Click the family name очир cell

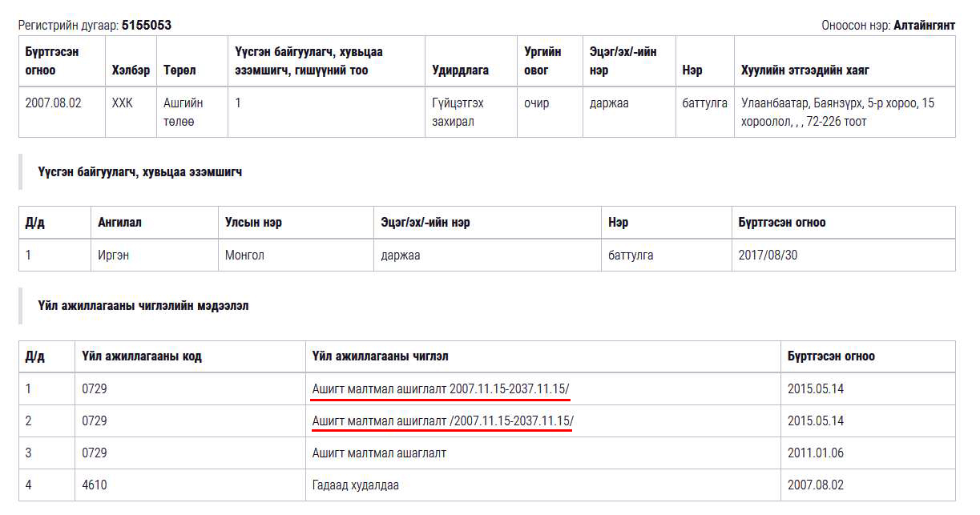tap(536, 103)
